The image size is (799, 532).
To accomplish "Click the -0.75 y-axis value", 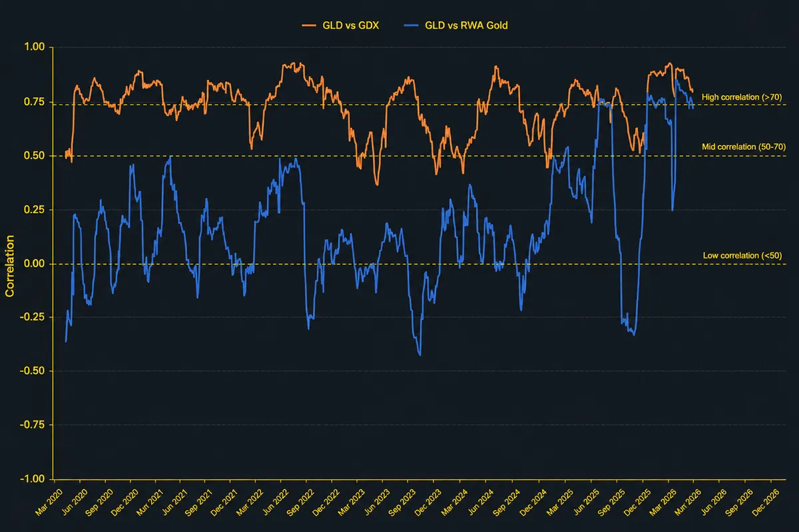I will pyautogui.click(x=33, y=425).
